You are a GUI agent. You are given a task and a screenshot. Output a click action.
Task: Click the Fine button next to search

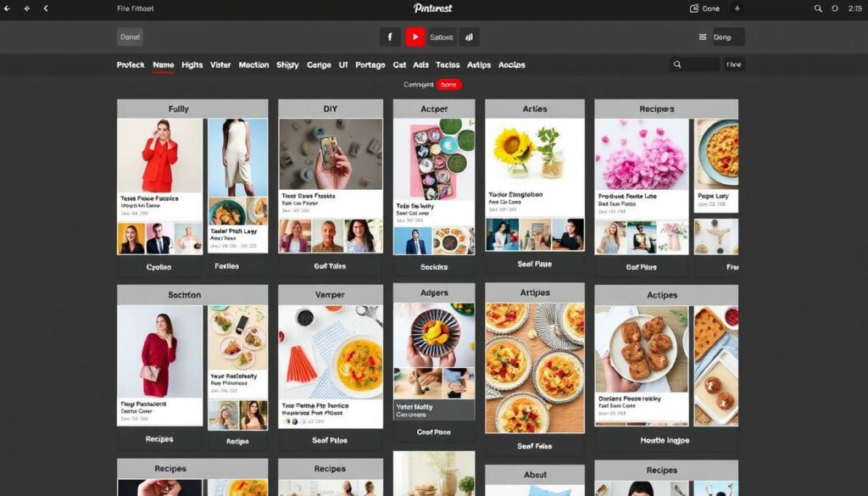pos(734,64)
